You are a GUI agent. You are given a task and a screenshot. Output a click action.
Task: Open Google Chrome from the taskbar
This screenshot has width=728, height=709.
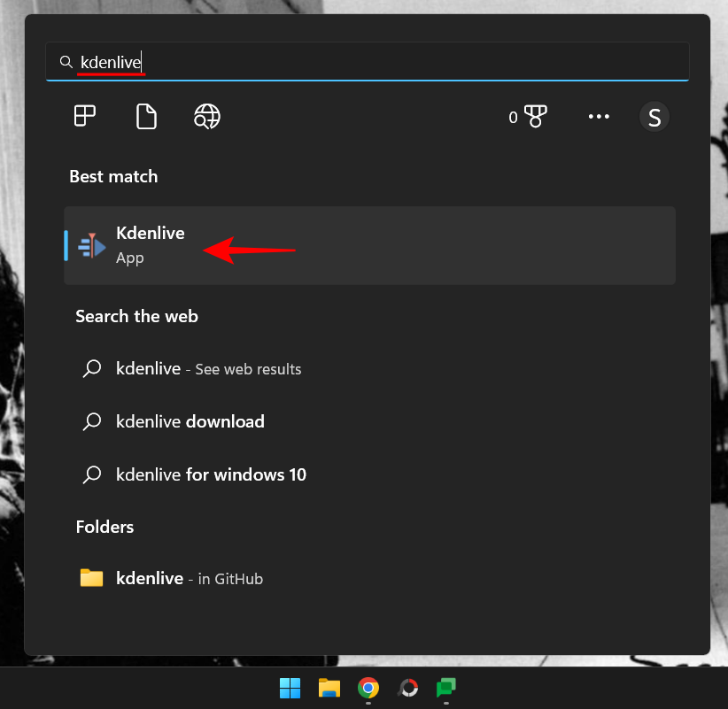click(368, 688)
